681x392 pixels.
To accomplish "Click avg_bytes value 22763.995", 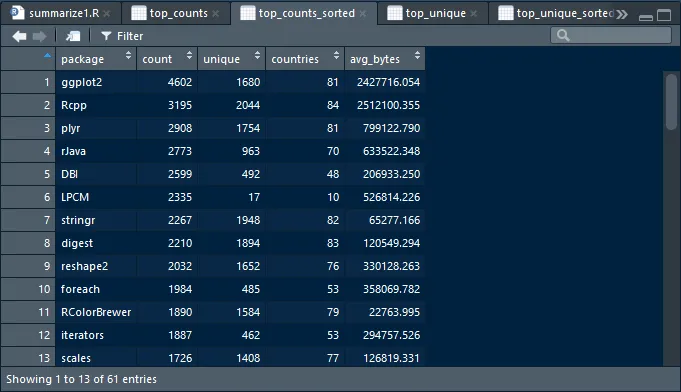I will click(394, 312).
